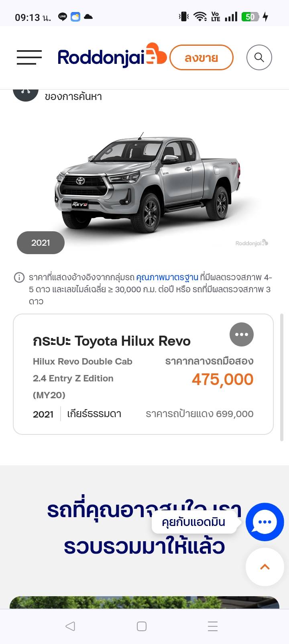
Task: Tap the scroll-to-top arrow button
Action: 265,567
